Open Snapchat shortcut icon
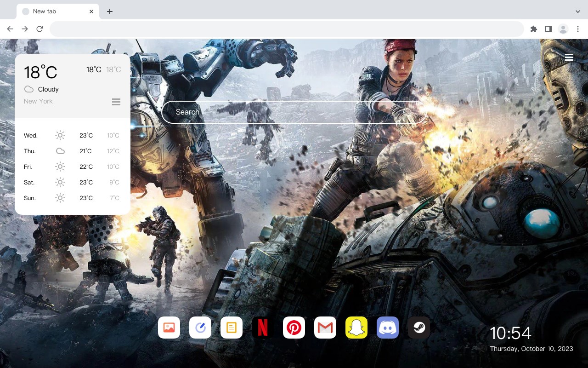 pos(356,328)
